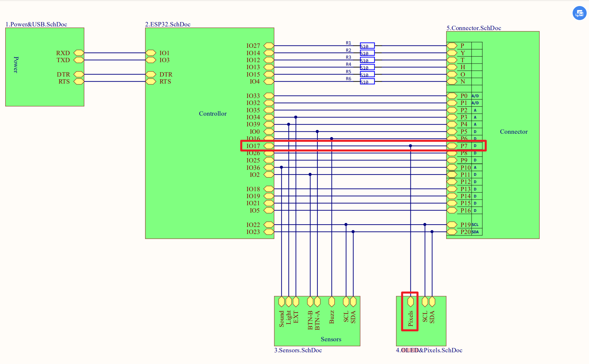
Task: Select the Pixels port on the OLED sheet
Action: (x=411, y=301)
